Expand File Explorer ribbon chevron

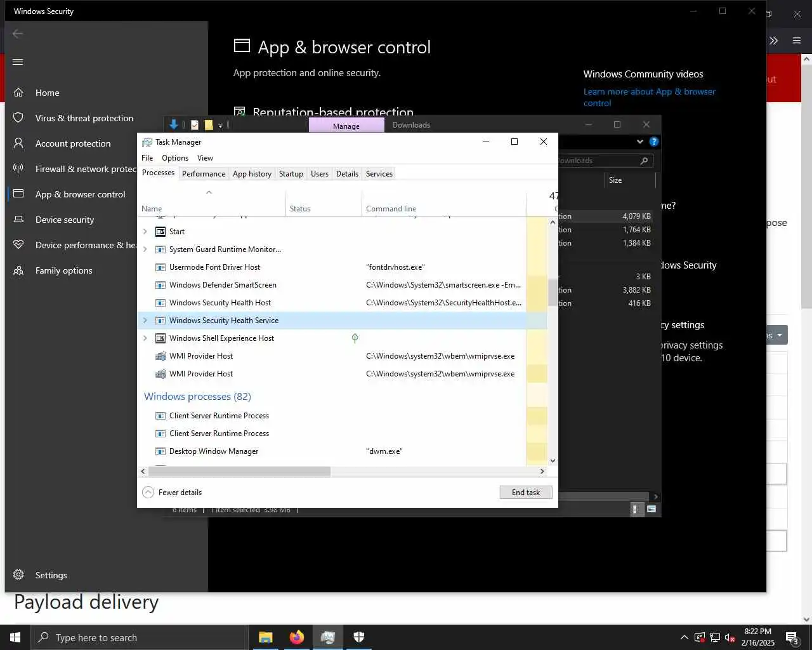point(640,142)
